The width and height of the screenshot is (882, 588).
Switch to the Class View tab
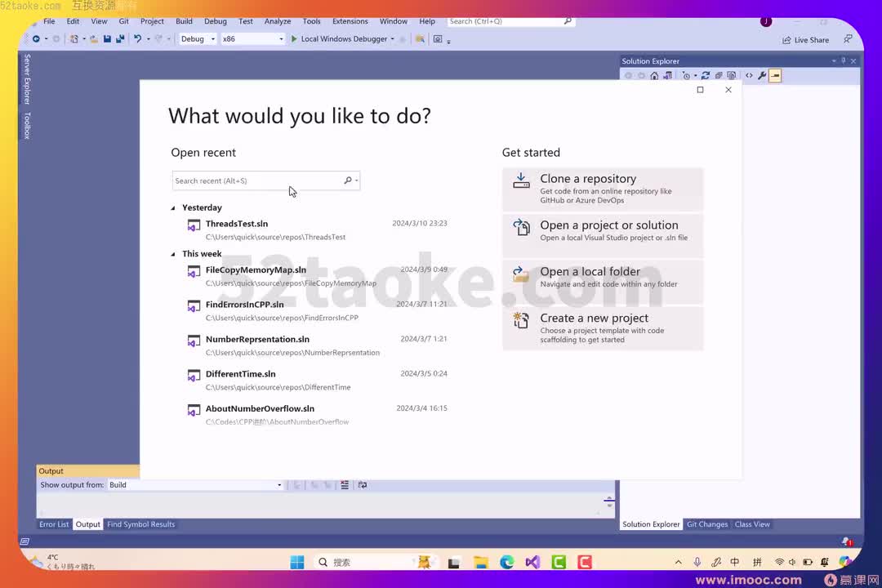click(x=752, y=523)
